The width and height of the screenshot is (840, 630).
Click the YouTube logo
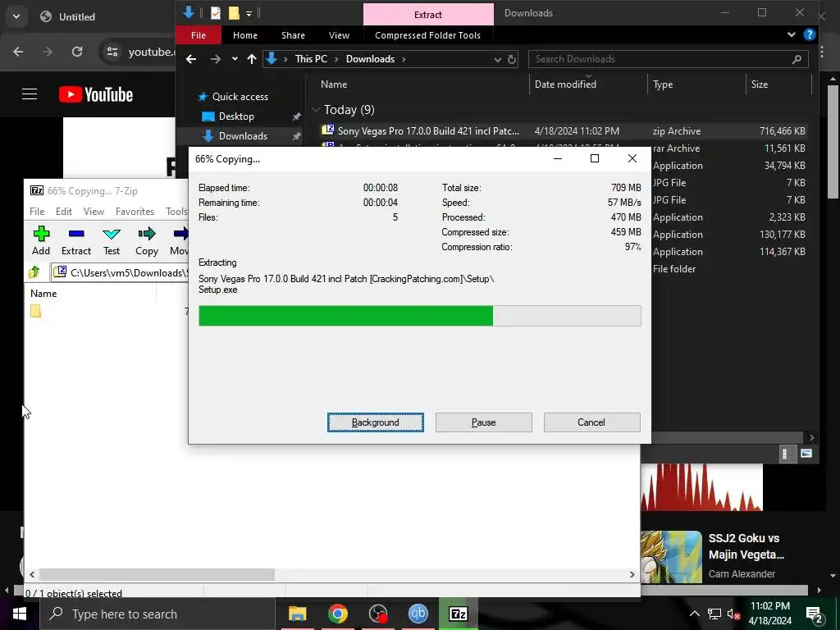point(96,95)
